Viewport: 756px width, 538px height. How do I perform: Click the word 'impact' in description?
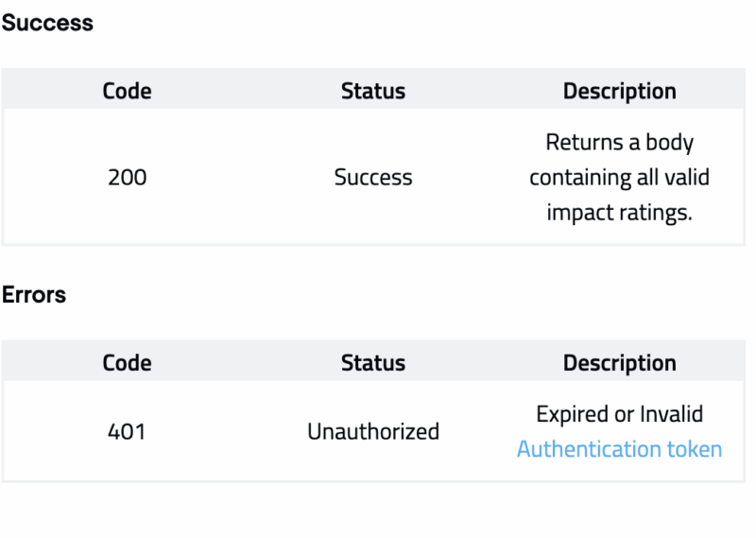point(578,212)
